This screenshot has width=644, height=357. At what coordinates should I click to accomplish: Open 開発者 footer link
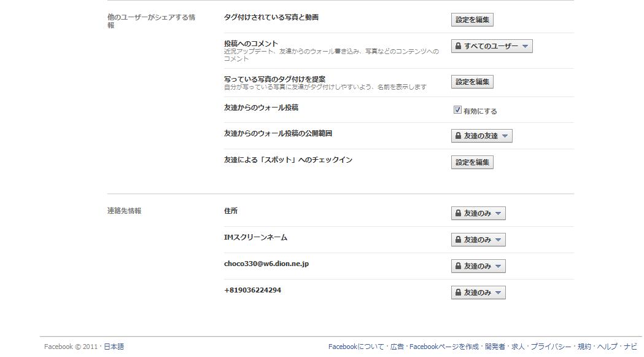tap(495, 347)
